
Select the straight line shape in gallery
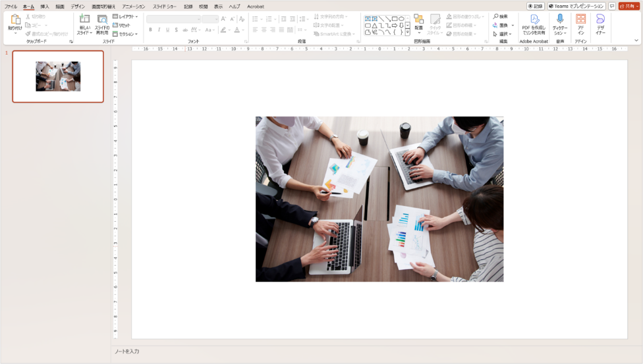pos(381,19)
